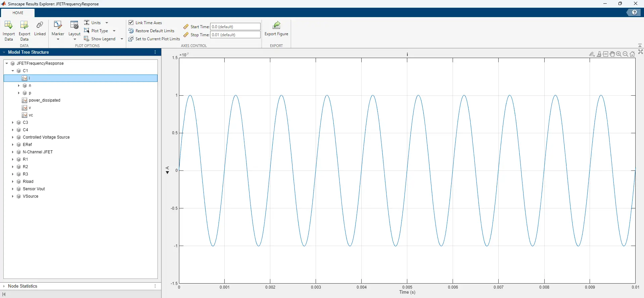The height and width of the screenshot is (298, 644).
Task: Expand the N-Channel JFET tree node
Action: [x=13, y=152]
